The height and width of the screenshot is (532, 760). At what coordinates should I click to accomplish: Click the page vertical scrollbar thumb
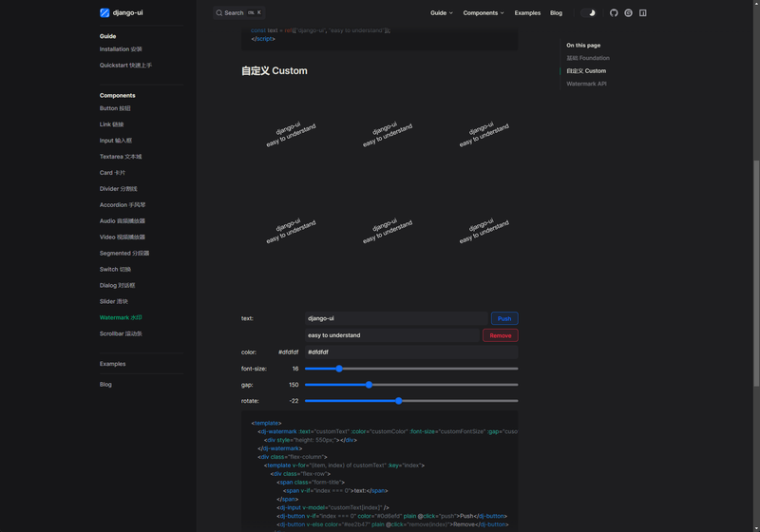coord(756,273)
